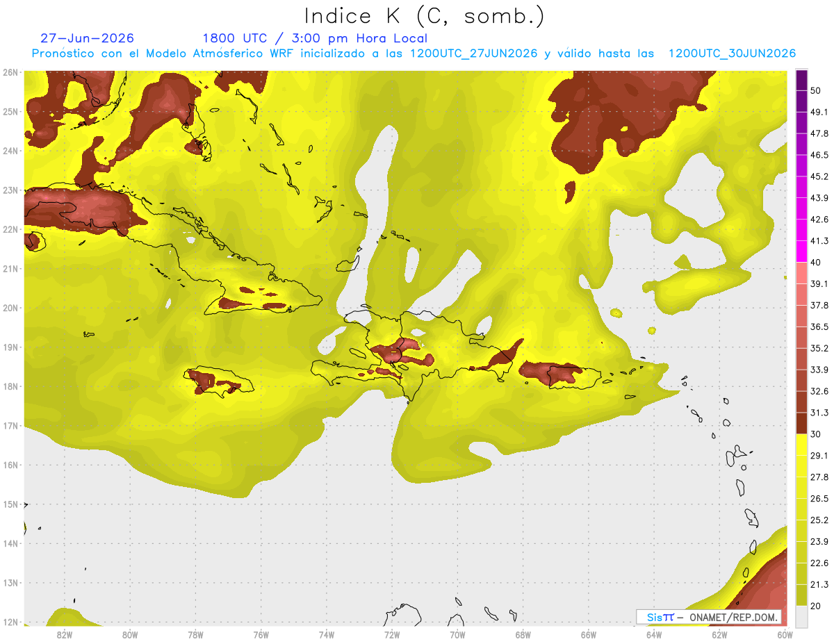This screenshot has height=644, width=834.
Task: Click the dark purple colorbar segment above 50
Action: pyautogui.click(x=801, y=80)
